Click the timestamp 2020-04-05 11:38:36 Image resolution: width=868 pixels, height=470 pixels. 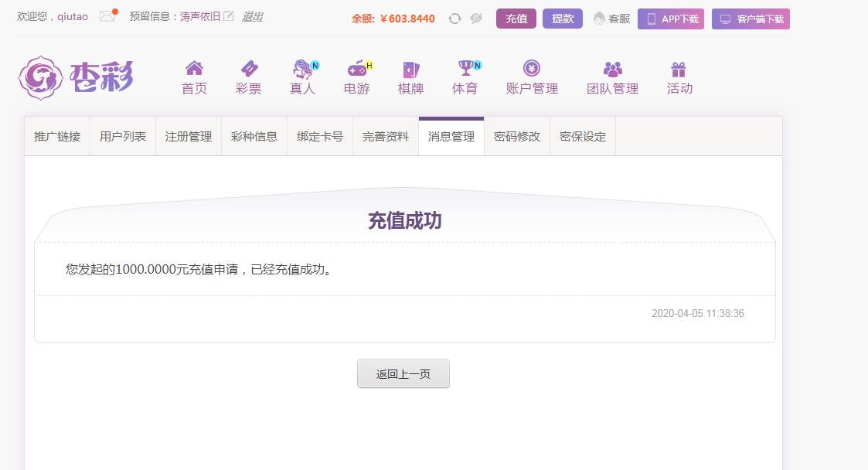pyautogui.click(x=697, y=313)
